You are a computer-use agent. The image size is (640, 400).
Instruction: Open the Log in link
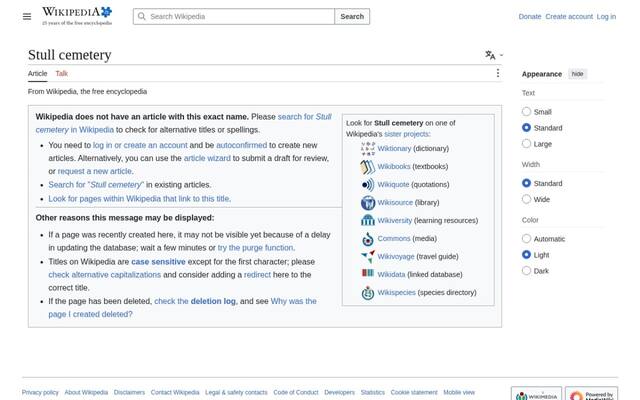[606, 16]
